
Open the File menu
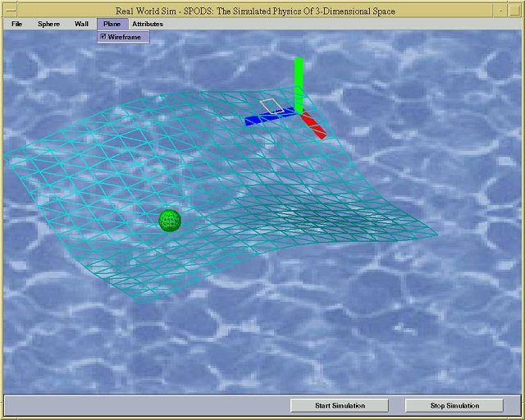pos(17,24)
